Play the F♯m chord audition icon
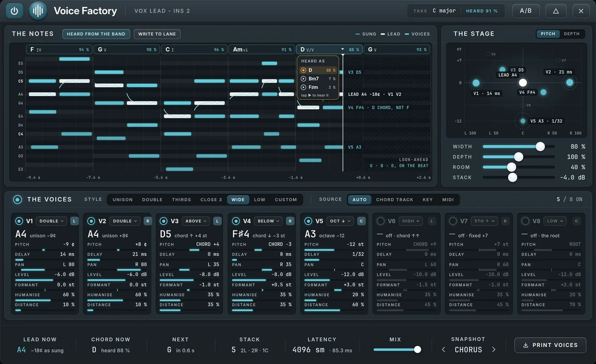 303,87
